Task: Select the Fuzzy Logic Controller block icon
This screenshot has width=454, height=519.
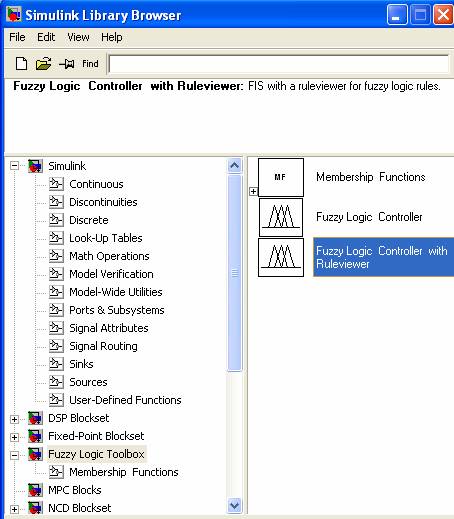Action: 281,217
